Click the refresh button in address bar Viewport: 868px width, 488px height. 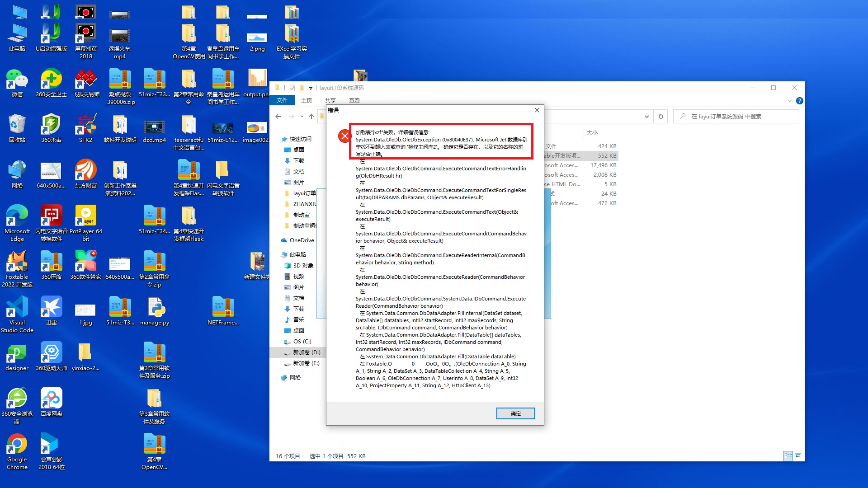(x=660, y=117)
